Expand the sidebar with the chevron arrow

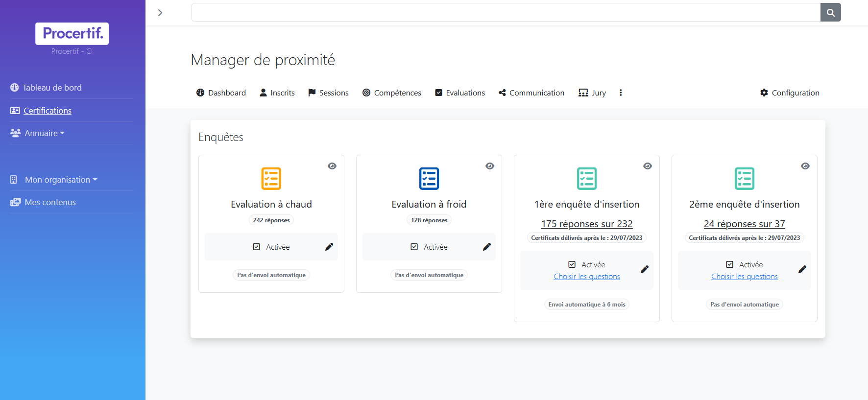click(160, 13)
